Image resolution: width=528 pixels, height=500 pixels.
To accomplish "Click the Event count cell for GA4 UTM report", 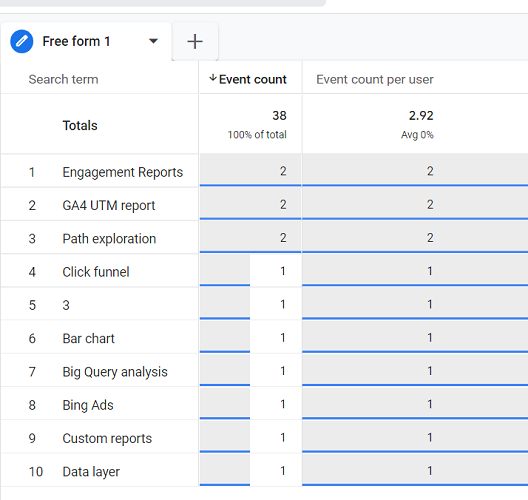I will (250, 203).
